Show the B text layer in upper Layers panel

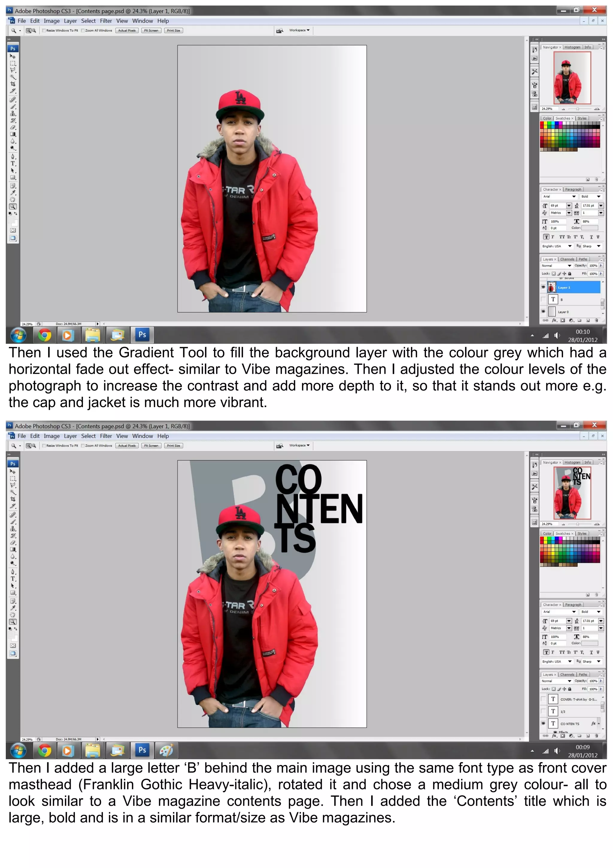pyautogui.click(x=543, y=300)
